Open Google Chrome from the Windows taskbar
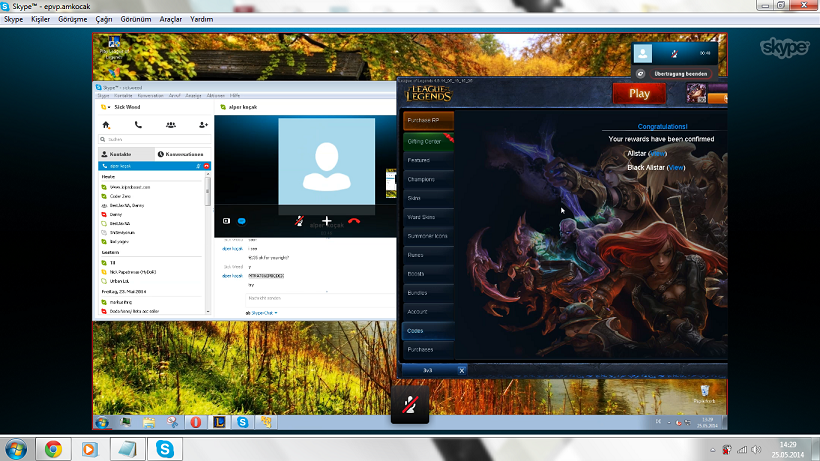The image size is (820, 461). (53, 449)
